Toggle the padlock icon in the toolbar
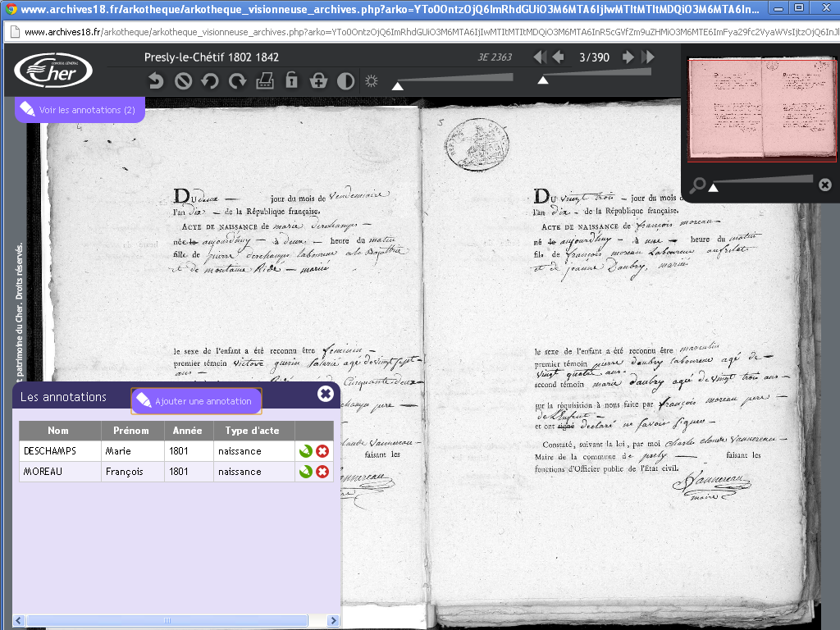Image resolution: width=840 pixels, height=630 pixels. pos(291,80)
